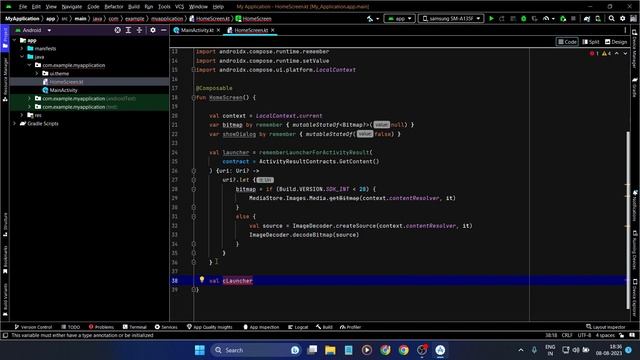Open Project panel options gear

point(153,30)
